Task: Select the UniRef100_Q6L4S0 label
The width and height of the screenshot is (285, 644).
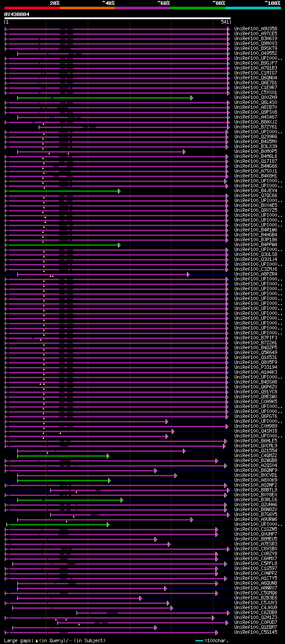Action: click(256, 102)
